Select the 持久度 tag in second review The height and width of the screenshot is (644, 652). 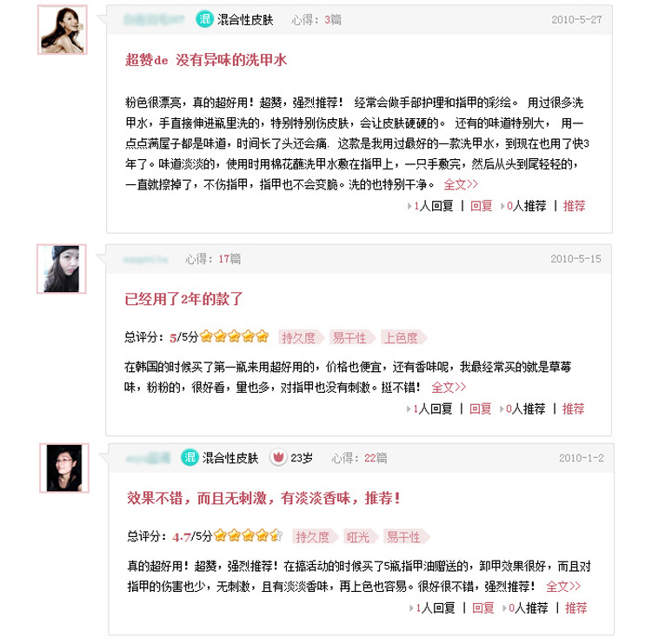tap(300, 337)
